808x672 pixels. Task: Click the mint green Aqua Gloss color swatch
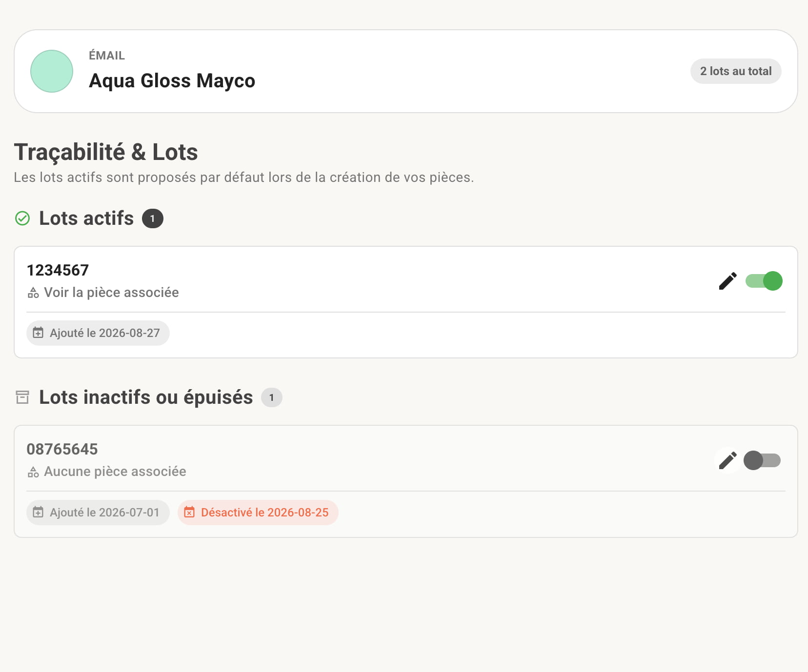[52, 71]
